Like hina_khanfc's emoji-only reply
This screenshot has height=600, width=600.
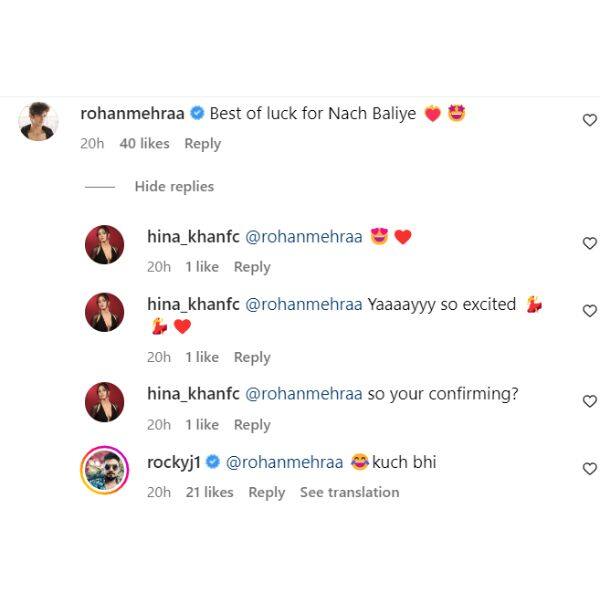click(x=590, y=243)
